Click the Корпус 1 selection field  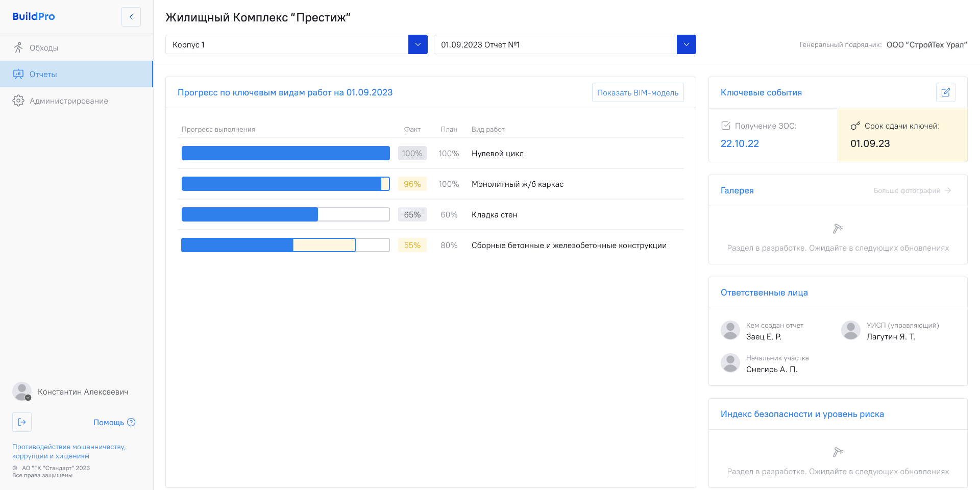pos(287,44)
